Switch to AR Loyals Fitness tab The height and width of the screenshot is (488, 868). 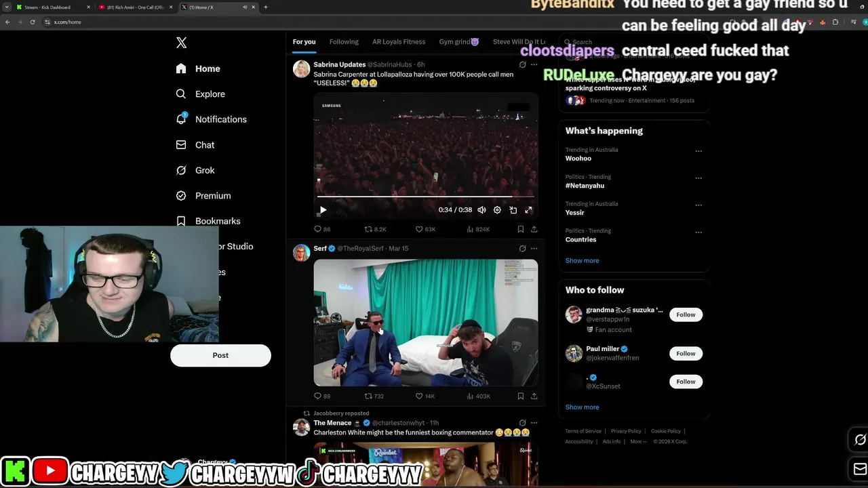coord(399,42)
